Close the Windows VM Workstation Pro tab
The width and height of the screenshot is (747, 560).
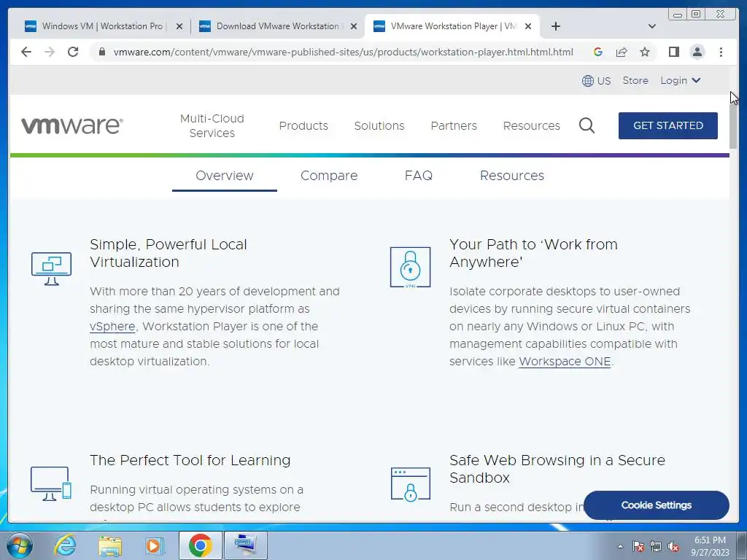click(179, 26)
